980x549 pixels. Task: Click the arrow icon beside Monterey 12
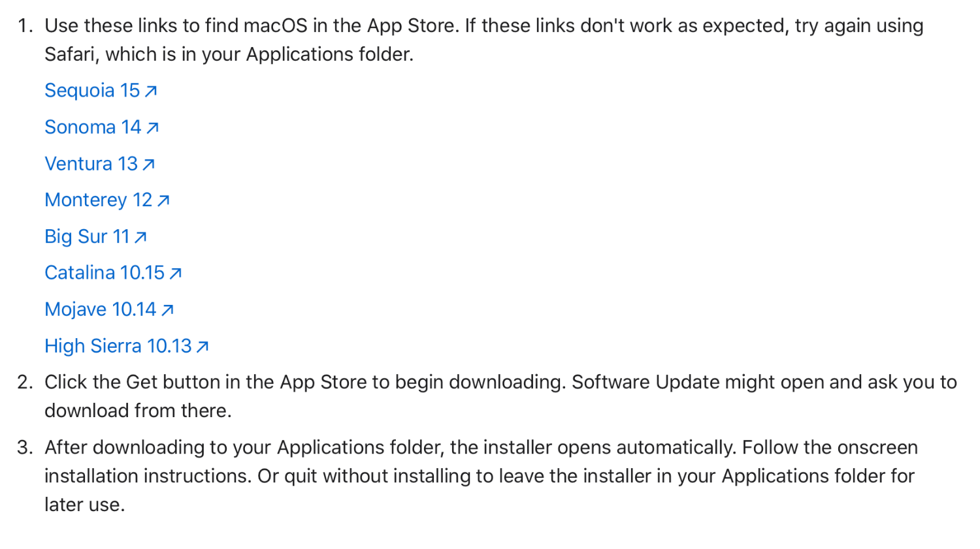[x=163, y=201]
